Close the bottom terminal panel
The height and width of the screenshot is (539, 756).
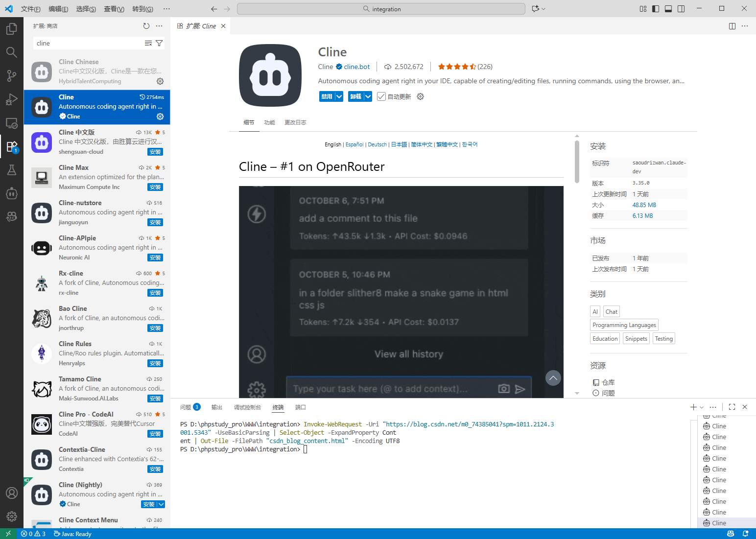pyautogui.click(x=745, y=407)
